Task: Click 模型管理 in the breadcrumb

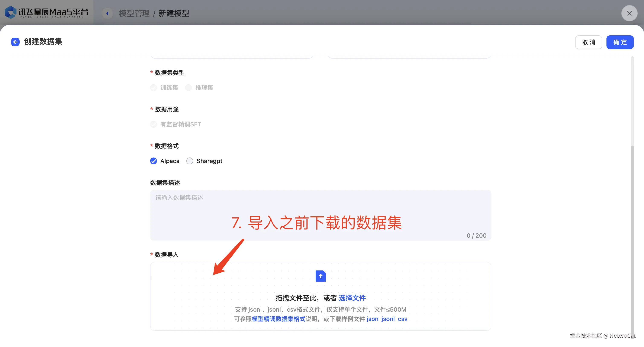Action: pos(134,13)
